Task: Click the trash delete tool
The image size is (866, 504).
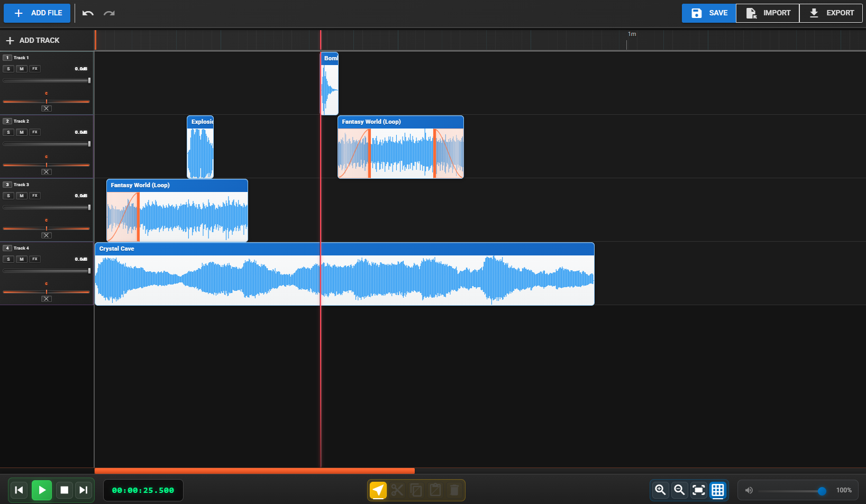Action: coord(454,490)
